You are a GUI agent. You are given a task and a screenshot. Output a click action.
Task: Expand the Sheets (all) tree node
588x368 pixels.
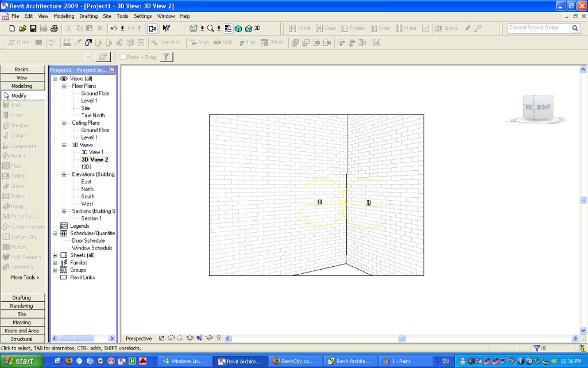coord(55,255)
